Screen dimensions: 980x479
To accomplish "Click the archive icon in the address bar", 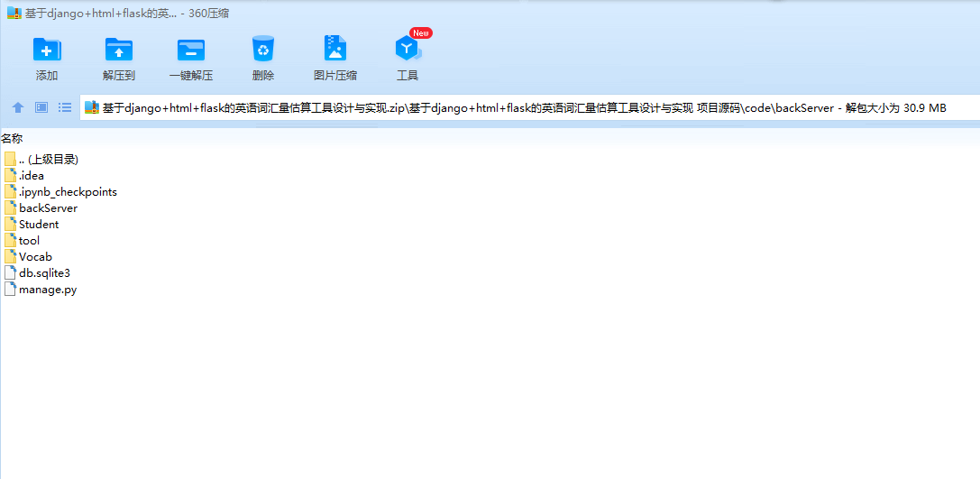I will click(92, 107).
